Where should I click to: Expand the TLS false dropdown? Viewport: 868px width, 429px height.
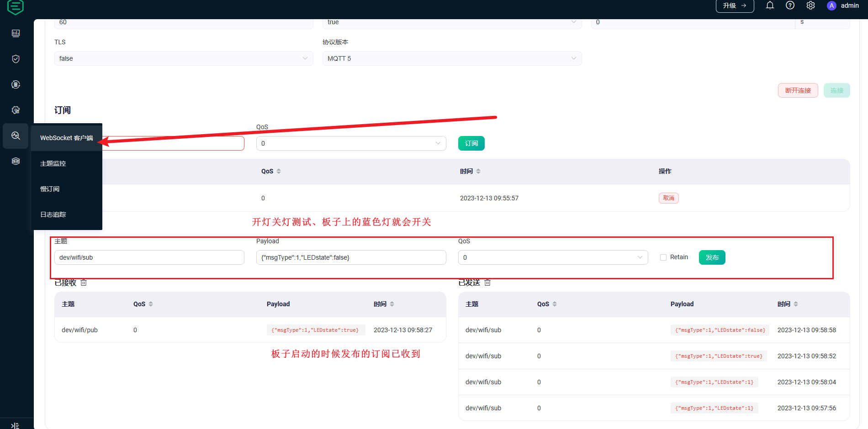pyautogui.click(x=184, y=58)
